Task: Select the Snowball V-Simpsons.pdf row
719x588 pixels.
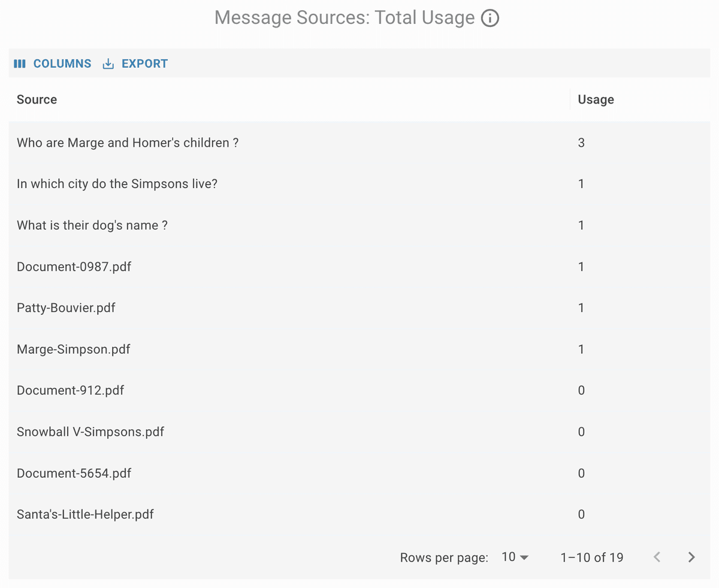Action: point(359,432)
